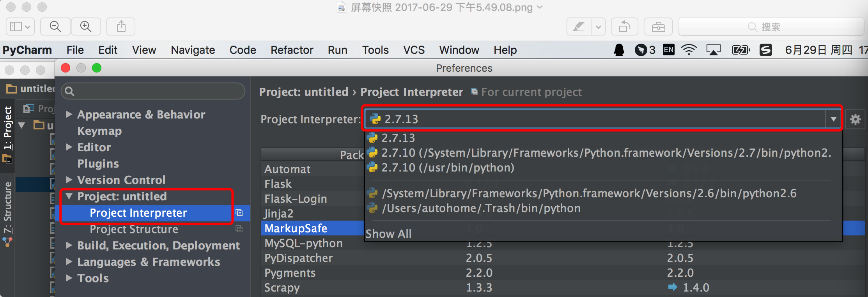Select Keymap in settings tree
This screenshot has height=297, width=868.
(x=99, y=131)
